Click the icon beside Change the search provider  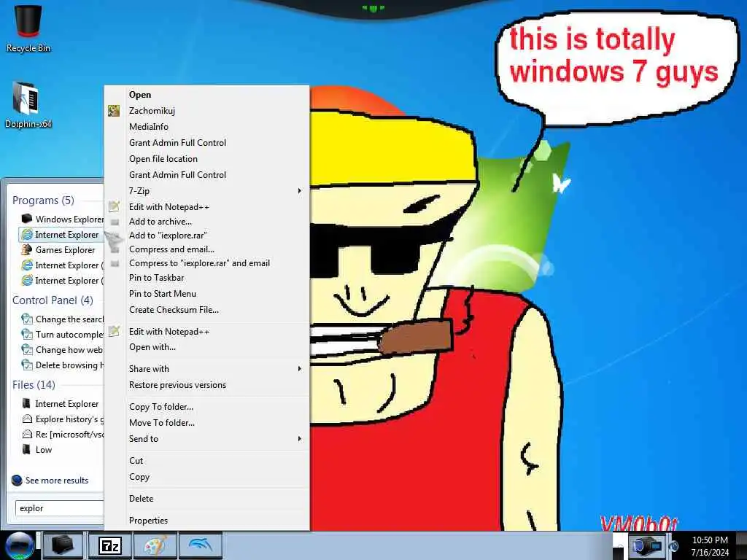[27, 319]
